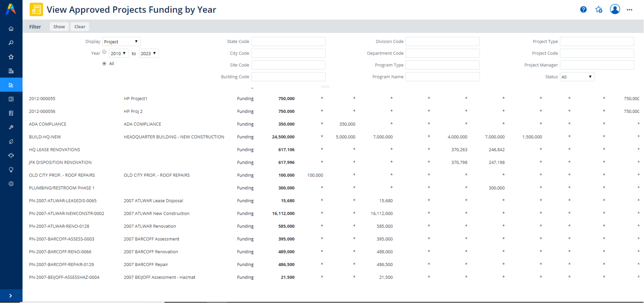Open the gear settings sidebar icon

coord(11,184)
